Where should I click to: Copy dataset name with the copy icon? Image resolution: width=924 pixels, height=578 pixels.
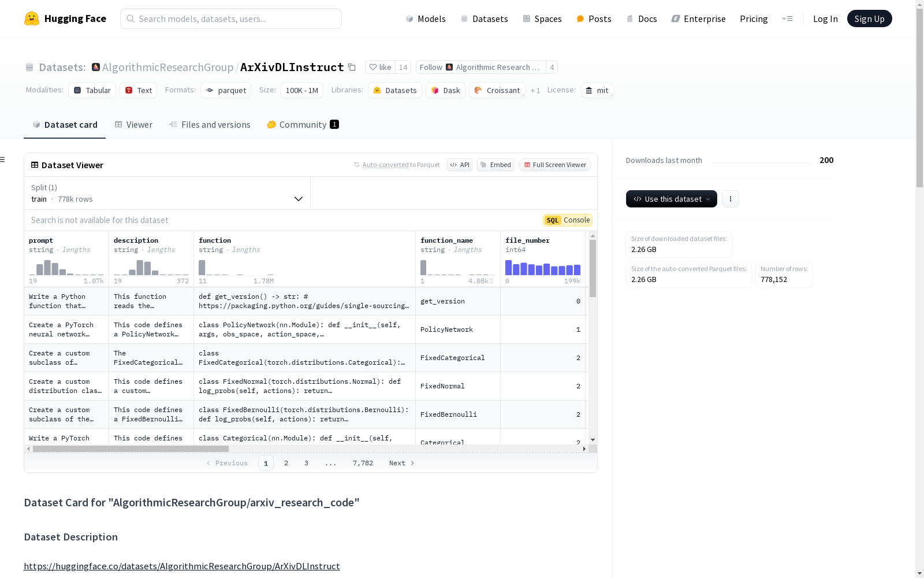[x=352, y=67]
